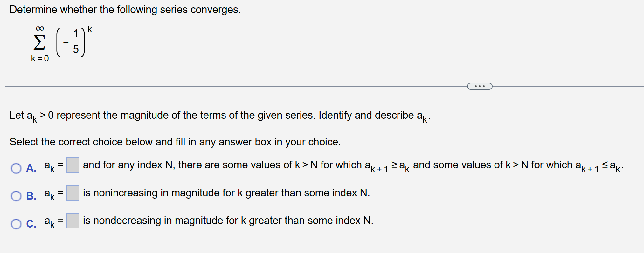Click the a_k equals field in option C
The height and width of the screenshot is (253, 644).
[x=73, y=221]
